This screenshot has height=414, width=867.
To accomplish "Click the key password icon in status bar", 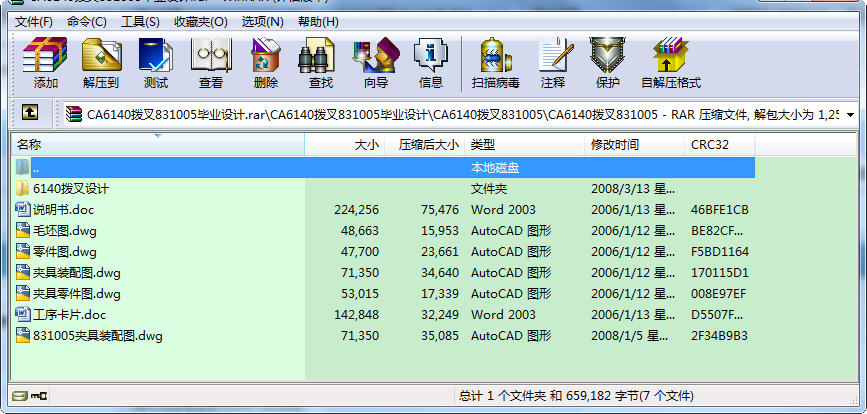I will [39, 396].
